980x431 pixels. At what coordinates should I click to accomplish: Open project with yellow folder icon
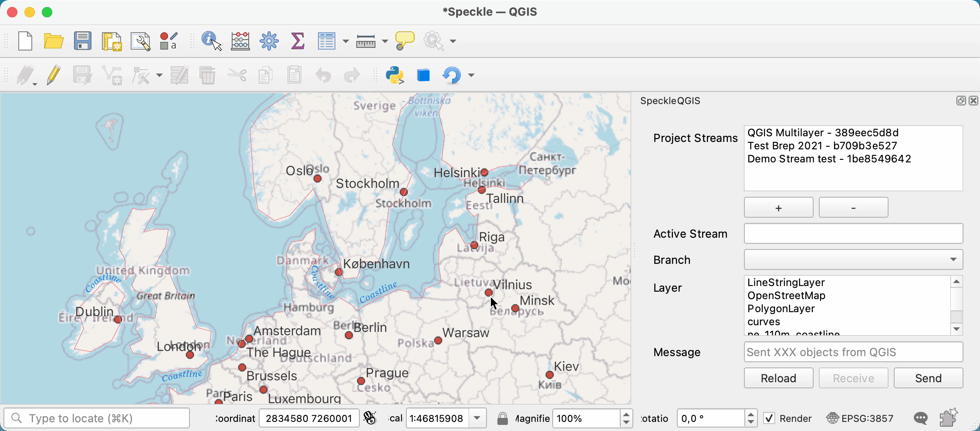pos(54,41)
